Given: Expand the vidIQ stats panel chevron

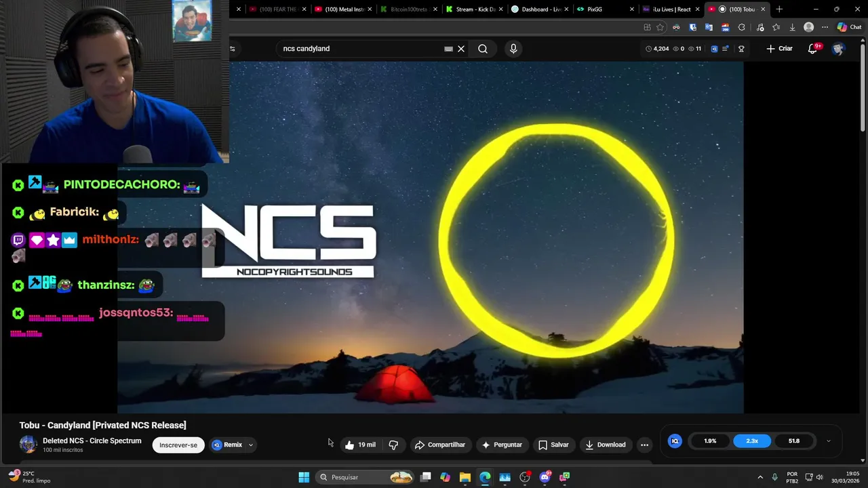Looking at the screenshot, I should pos(828,441).
